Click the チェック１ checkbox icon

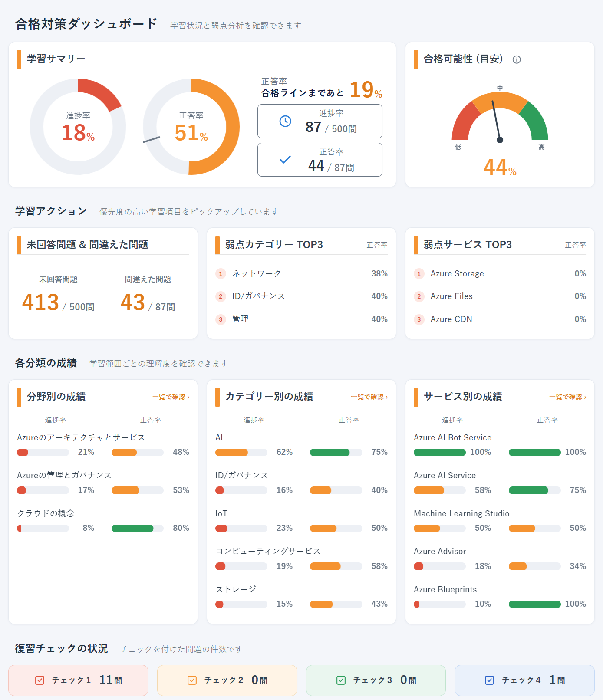40,680
